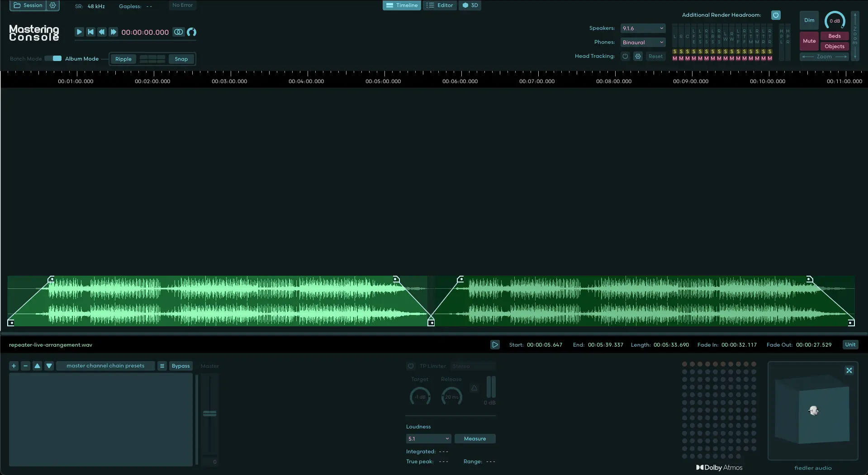Viewport: 868px width, 475px height.
Task: Select the headphones monitoring icon
Action: coord(191,32)
